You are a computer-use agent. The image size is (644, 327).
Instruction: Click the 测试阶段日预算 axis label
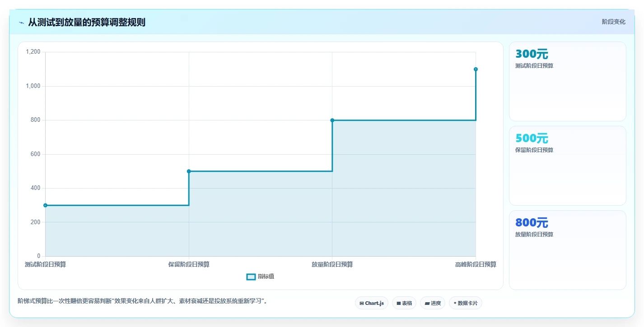click(x=45, y=264)
